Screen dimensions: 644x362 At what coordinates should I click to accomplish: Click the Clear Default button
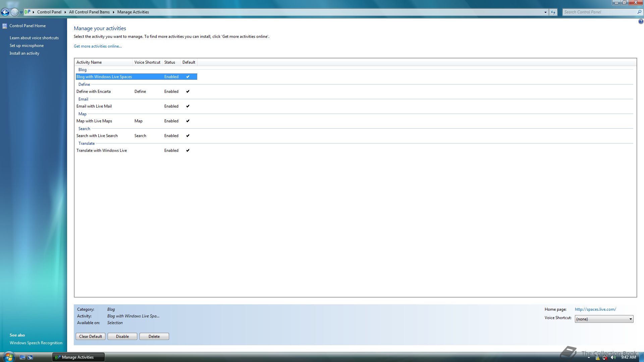coord(91,337)
